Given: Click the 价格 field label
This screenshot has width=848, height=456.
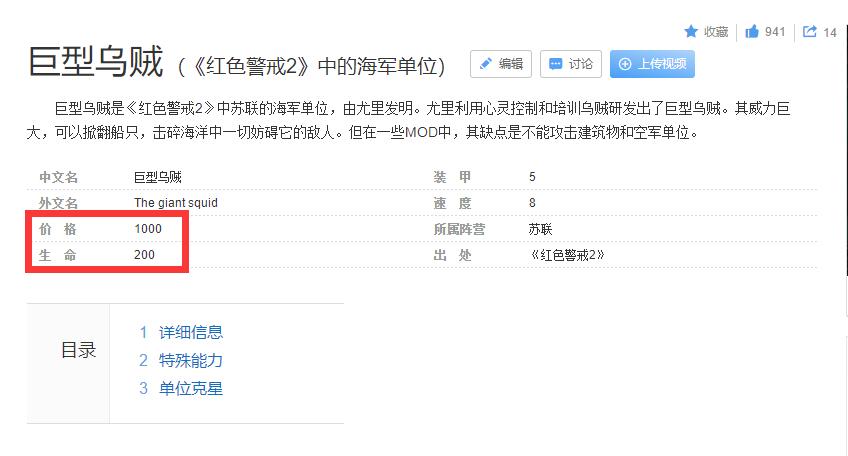Looking at the screenshot, I should (x=58, y=229).
